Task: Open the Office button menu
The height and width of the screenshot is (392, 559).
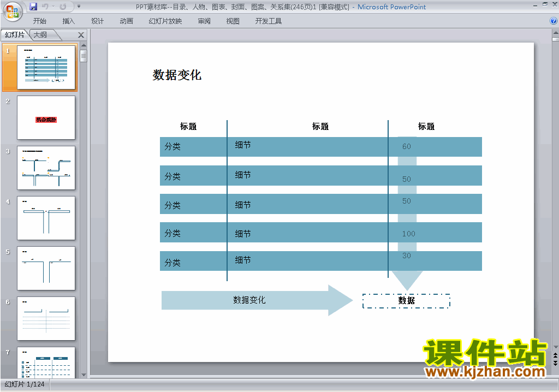Action: coord(13,11)
